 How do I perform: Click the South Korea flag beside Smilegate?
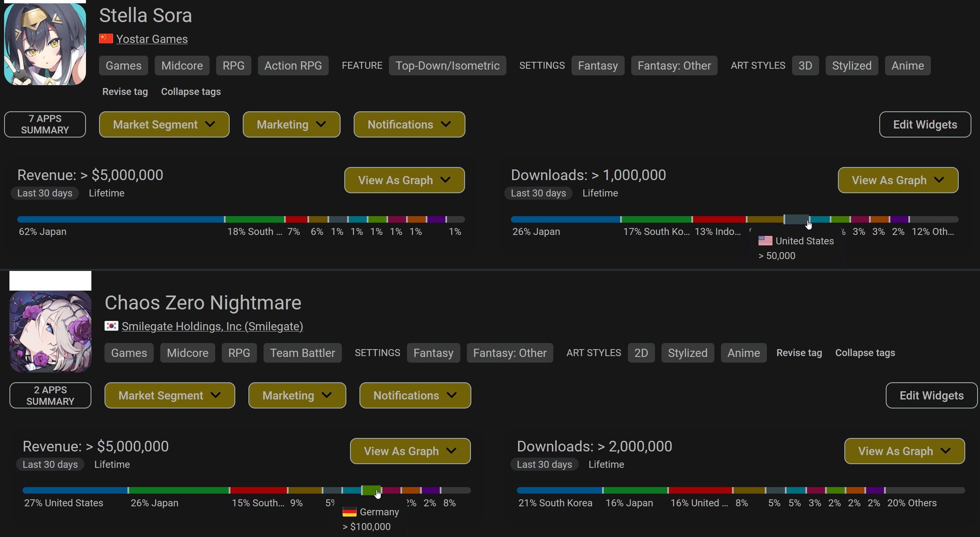pos(111,326)
